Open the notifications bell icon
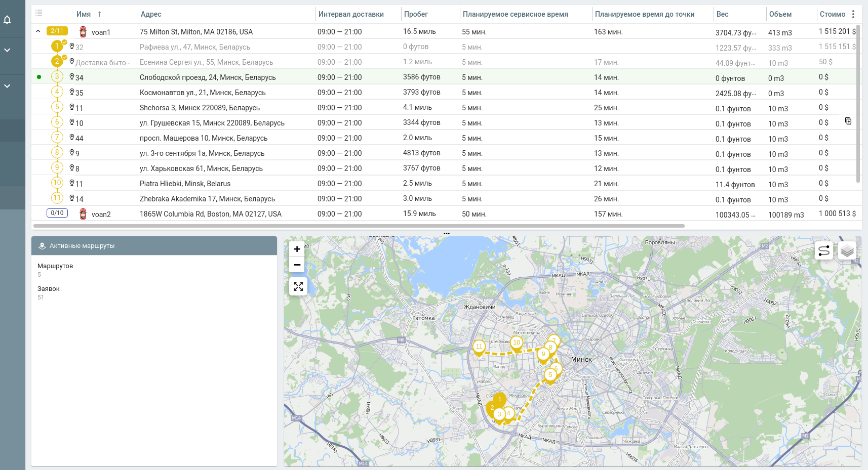The image size is (868, 470). click(8, 20)
